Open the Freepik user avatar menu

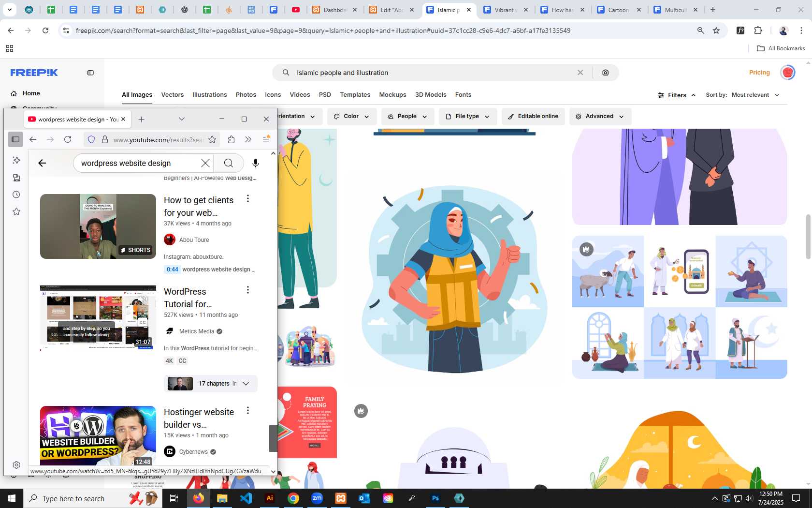(x=788, y=73)
